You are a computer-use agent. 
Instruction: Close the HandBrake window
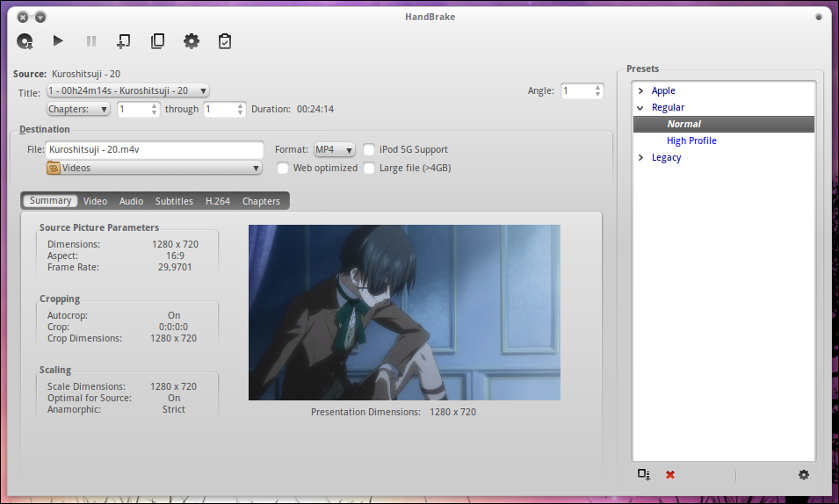23,17
